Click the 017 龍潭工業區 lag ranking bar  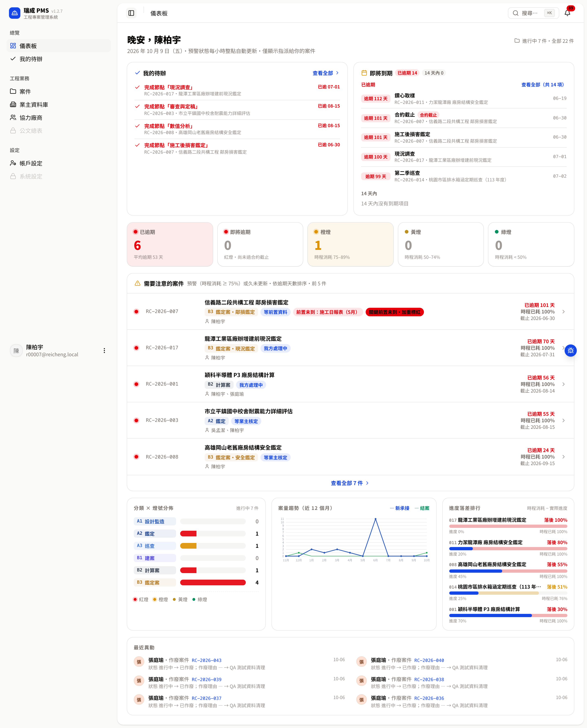[508, 526]
